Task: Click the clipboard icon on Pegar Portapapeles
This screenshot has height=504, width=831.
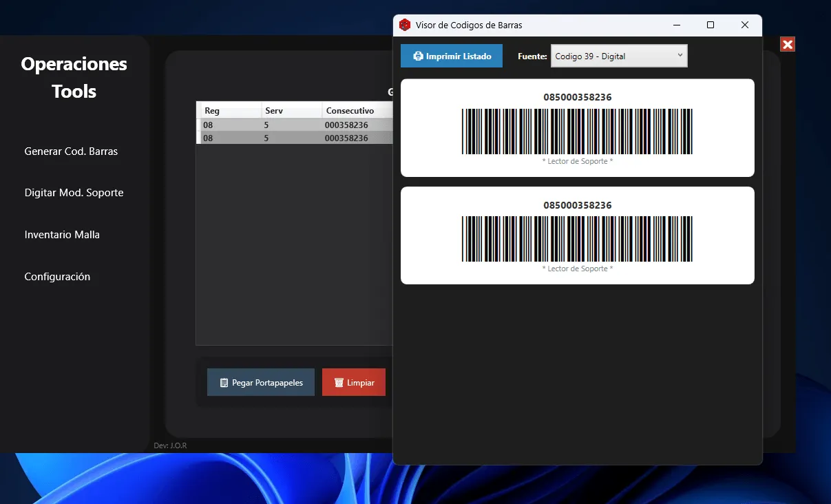Action: (224, 383)
